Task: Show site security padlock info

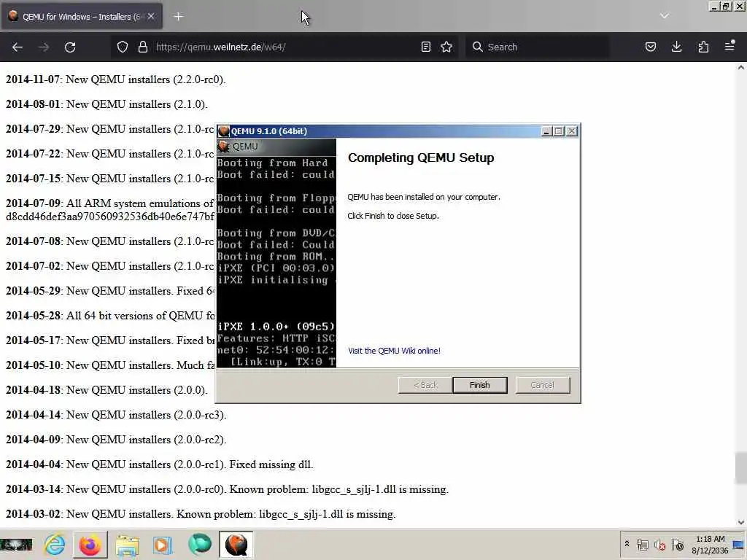Action: pos(142,47)
